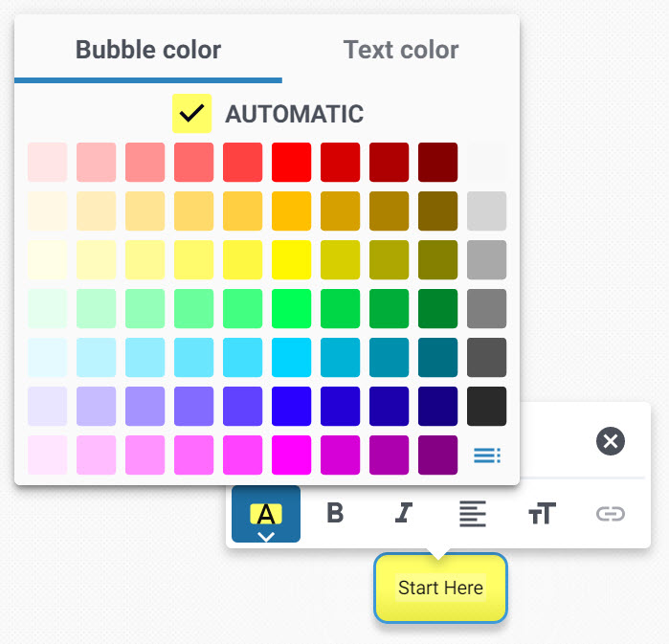
Task: Toggle the AUTOMATIC color checkbox
Action: 191,114
